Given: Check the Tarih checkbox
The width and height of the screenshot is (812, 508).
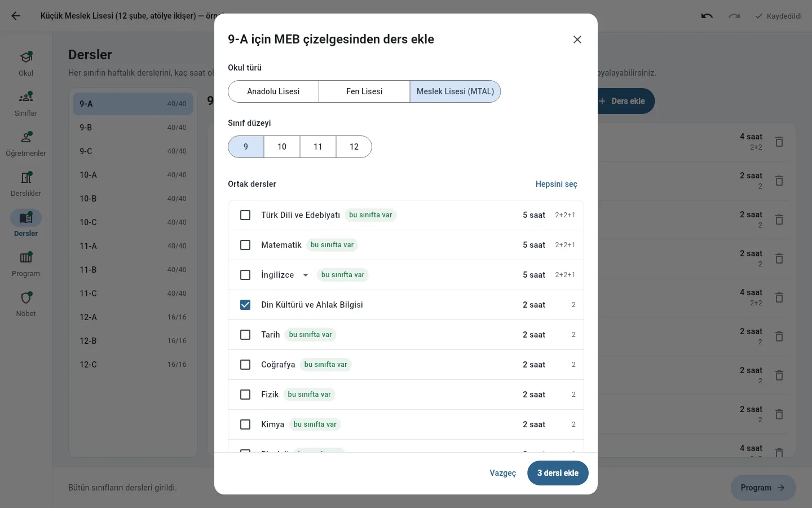Looking at the screenshot, I should [245, 335].
